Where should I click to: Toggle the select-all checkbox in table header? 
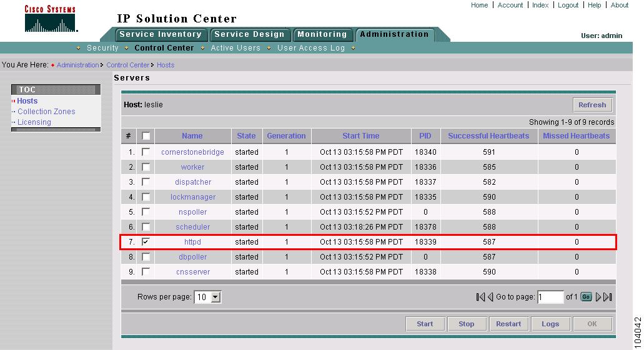point(146,136)
